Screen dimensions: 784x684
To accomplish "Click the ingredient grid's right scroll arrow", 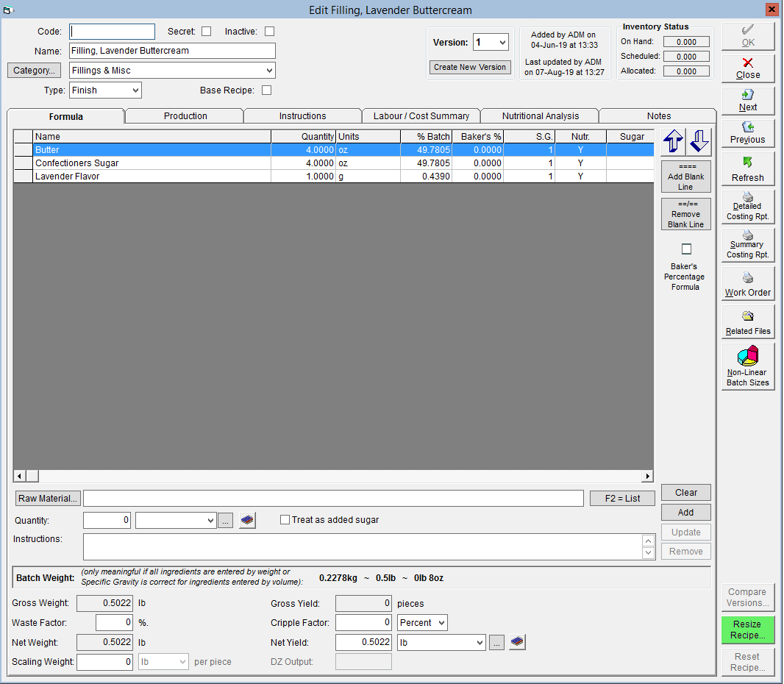I will pos(647,476).
